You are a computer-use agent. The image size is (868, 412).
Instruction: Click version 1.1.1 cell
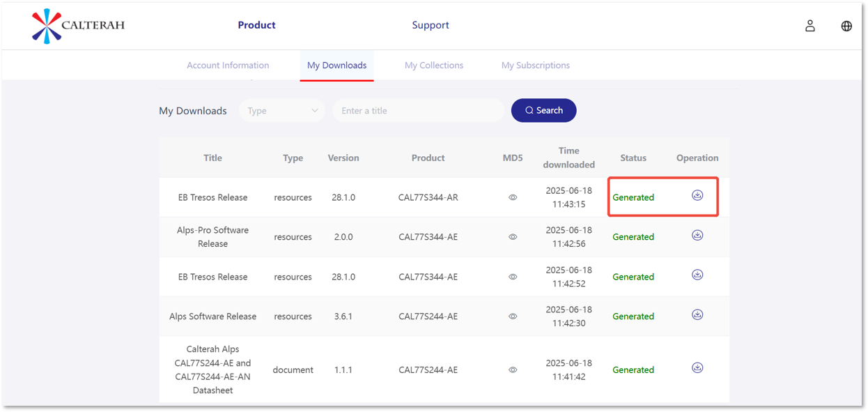[x=343, y=370]
